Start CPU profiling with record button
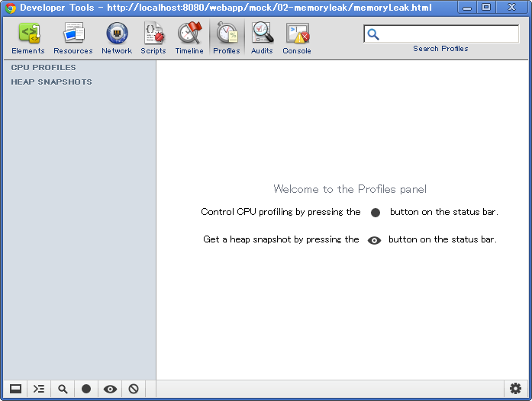This screenshot has height=401, width=532. click(86, 389)
